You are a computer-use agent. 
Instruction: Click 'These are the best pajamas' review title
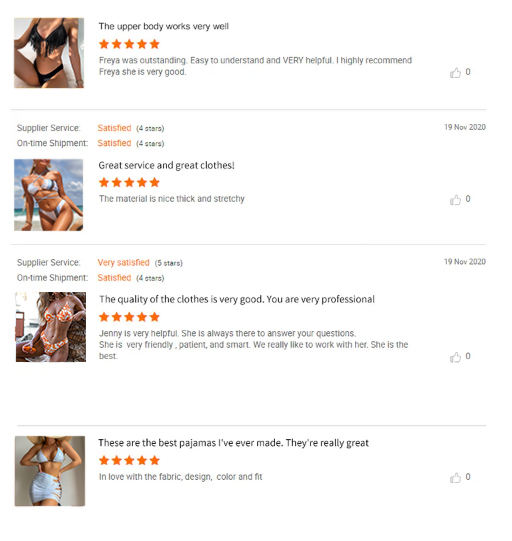click(x=233, y=443)
